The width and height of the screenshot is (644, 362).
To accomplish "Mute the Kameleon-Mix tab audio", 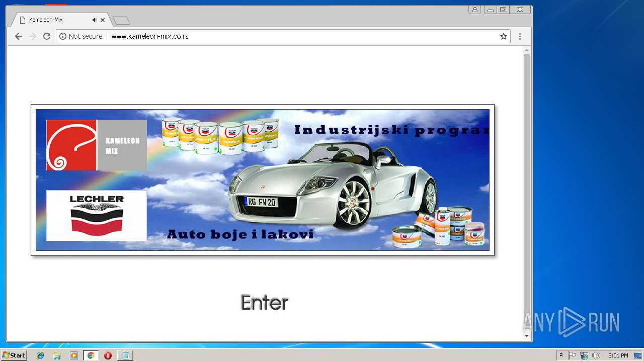I will point(95,20).
